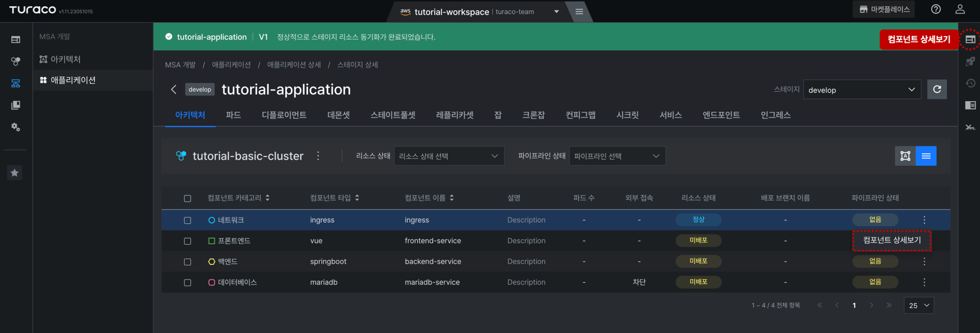980x333 pixels.
Task: Open the user profile icon
Action: [x=960, y=9]
